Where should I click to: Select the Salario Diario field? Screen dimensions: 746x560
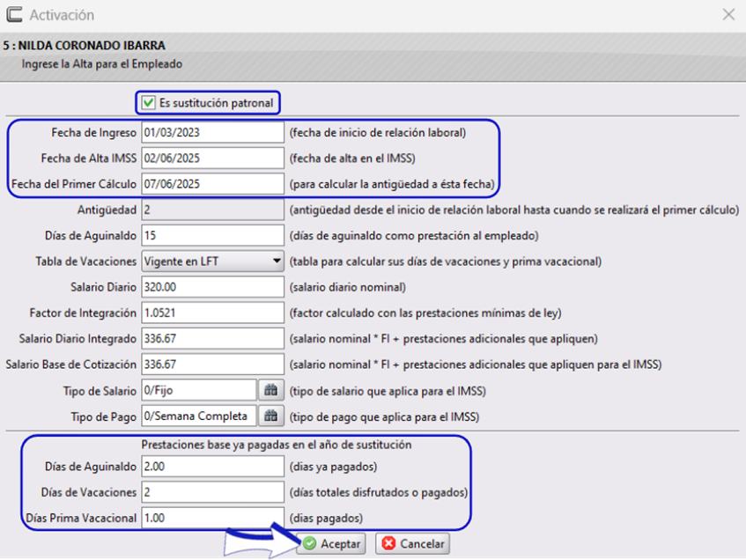point(211,286)
